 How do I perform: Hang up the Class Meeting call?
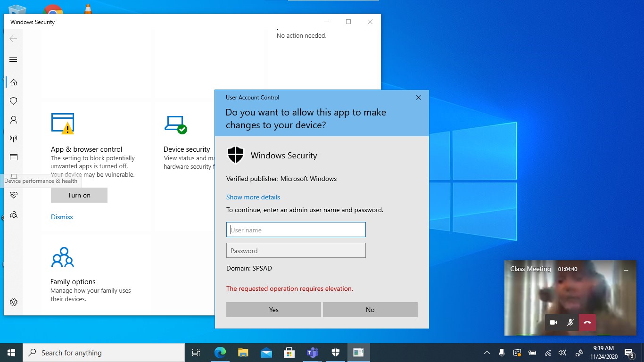click(587, 322)
